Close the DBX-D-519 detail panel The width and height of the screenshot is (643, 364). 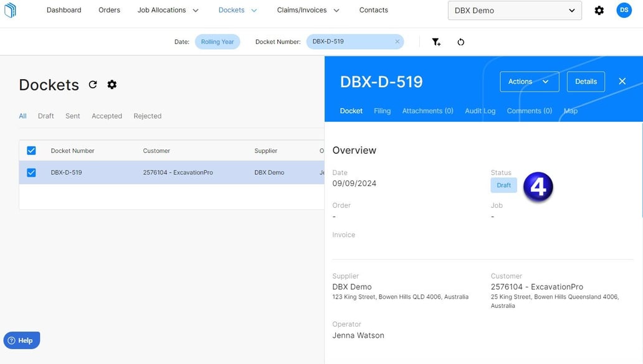pos(622,81)
